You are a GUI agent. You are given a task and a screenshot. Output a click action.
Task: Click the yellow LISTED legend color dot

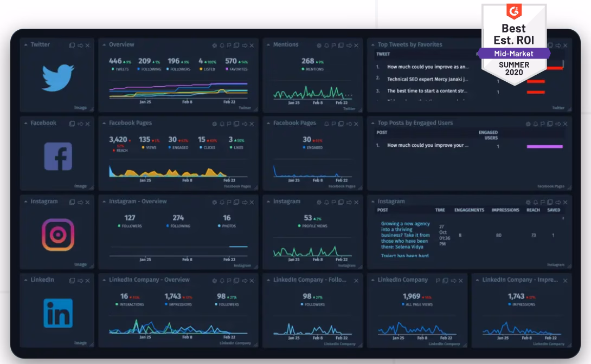pos(201,69)
